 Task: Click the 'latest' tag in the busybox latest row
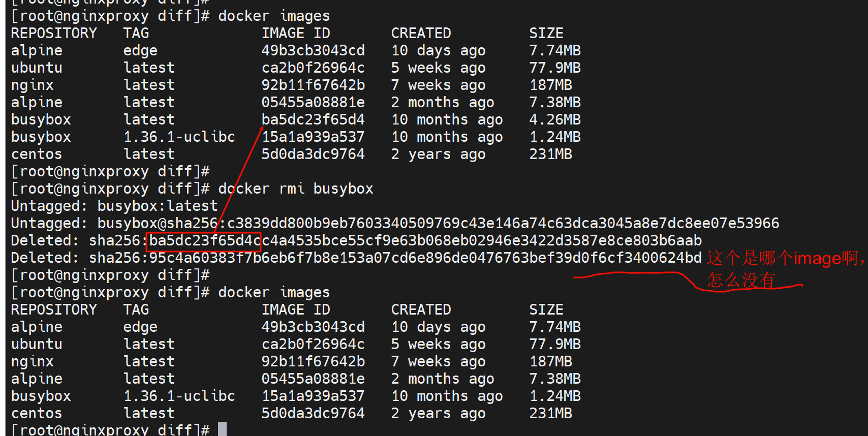[x=149, y=120]
